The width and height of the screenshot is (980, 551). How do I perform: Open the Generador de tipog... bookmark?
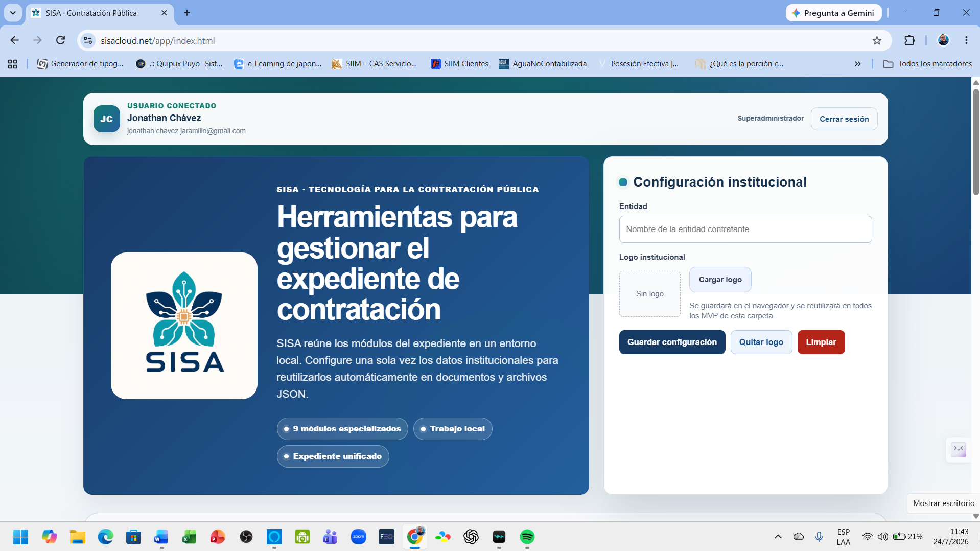80,64
